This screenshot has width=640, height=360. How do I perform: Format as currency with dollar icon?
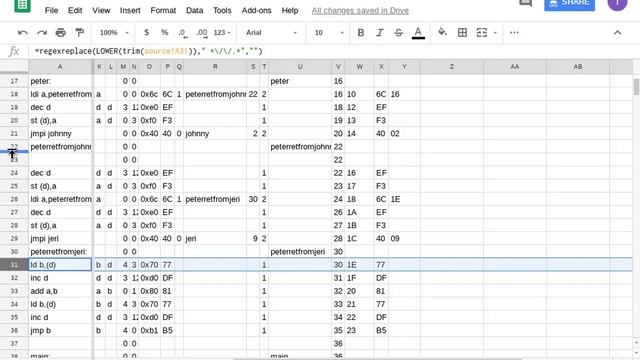[146, 33]
